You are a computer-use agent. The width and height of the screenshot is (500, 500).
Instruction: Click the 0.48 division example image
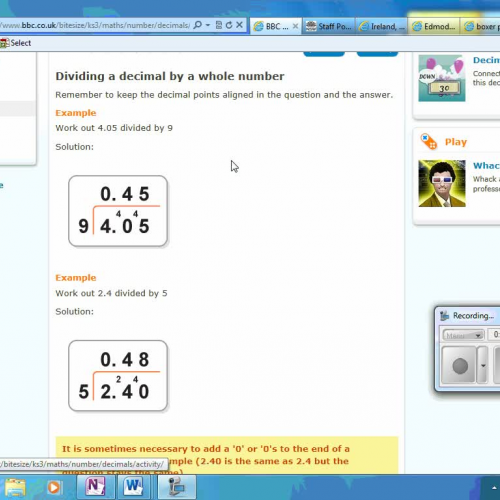pyautogui.click(x=118, y=376)
